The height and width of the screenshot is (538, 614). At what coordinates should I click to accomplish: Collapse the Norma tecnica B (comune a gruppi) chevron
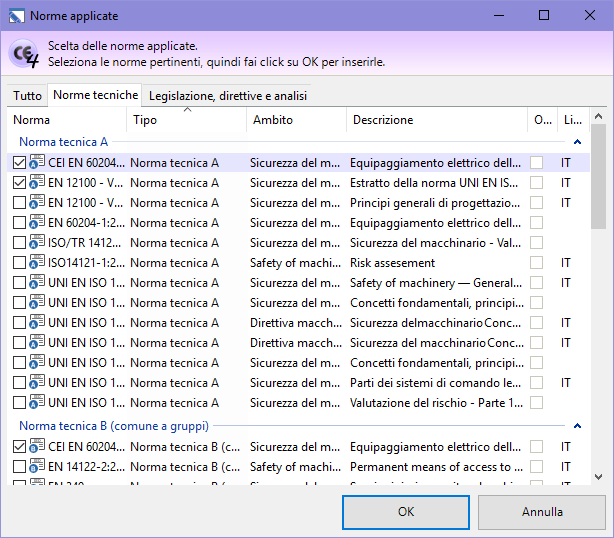(577, 426)
